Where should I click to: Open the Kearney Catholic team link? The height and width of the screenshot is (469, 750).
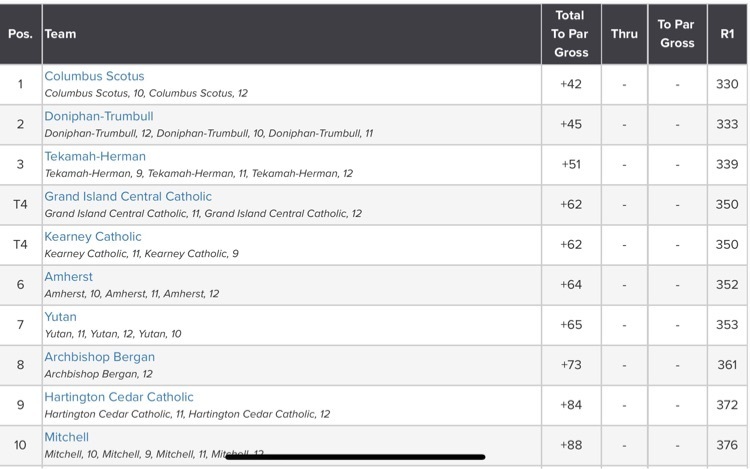pos(93,237)
